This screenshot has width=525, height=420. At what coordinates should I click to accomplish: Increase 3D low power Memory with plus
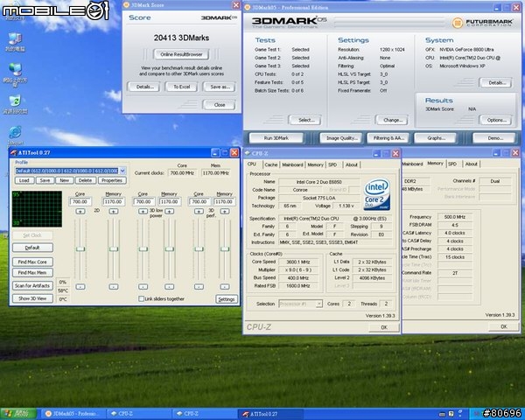tap(170, 212)
